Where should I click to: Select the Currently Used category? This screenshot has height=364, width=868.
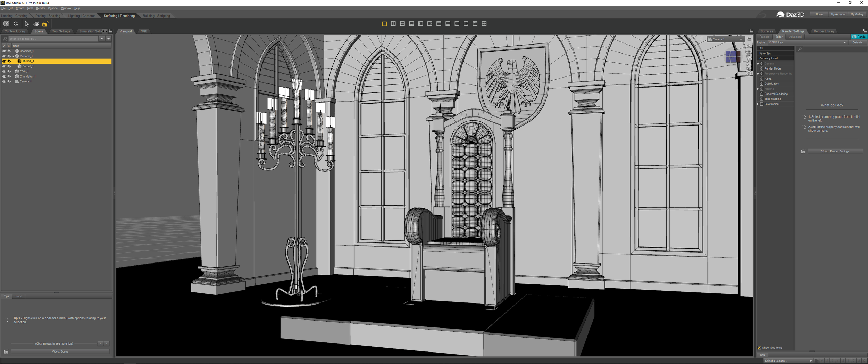[776, 58]
